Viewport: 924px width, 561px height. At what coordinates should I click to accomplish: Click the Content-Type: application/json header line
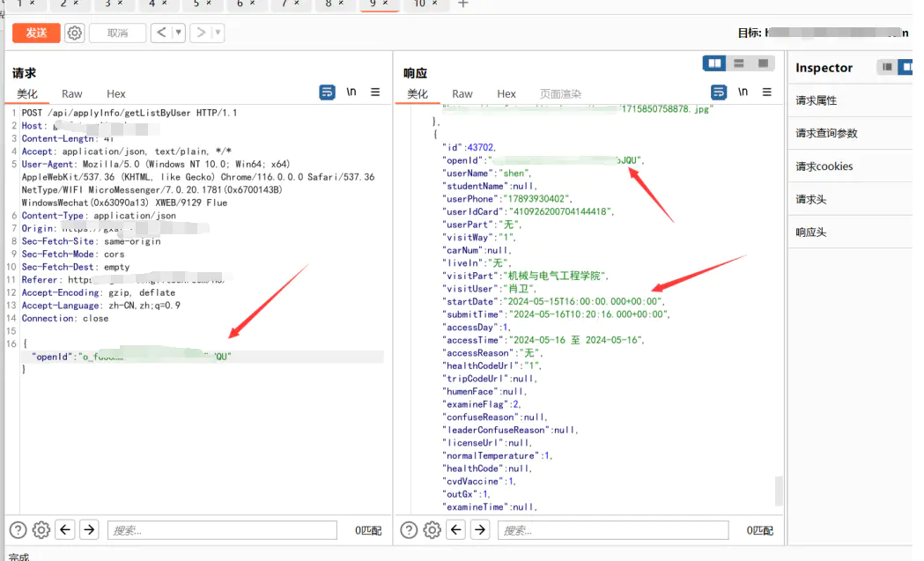[x=99, y=216]
